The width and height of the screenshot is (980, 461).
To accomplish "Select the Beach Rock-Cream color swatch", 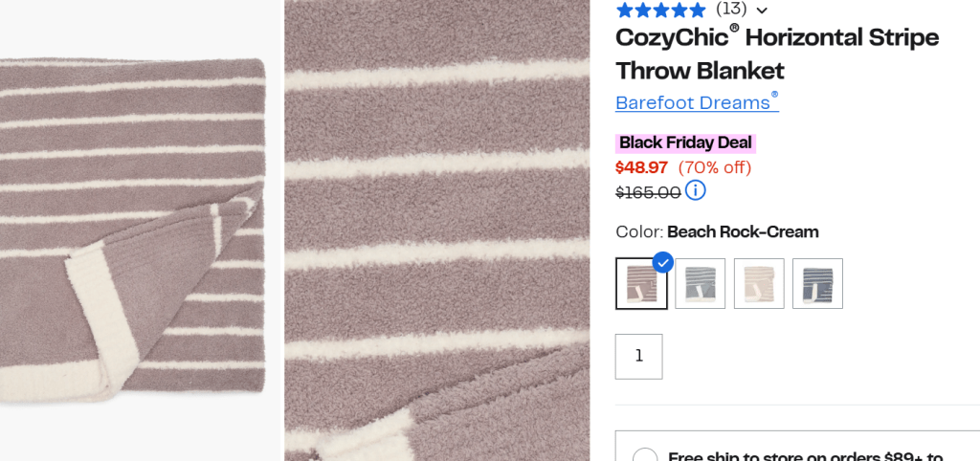I will click(x=641, y=283).
